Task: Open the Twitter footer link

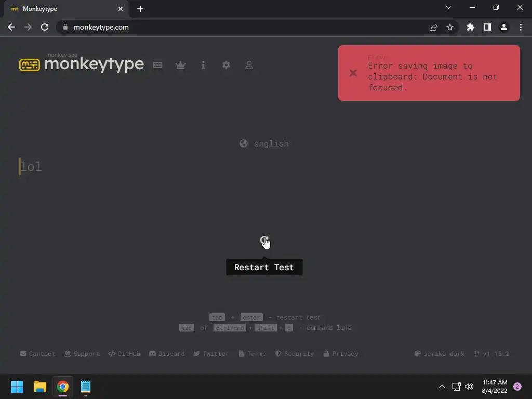Action: [x=211, y=353]
